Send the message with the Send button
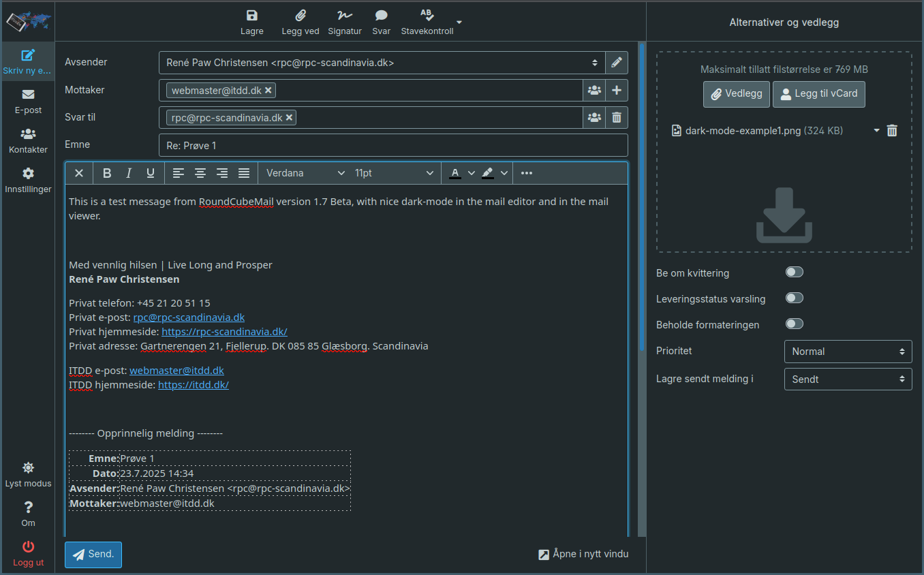Viewport: 924px width, 575px height. click(93, 554)
